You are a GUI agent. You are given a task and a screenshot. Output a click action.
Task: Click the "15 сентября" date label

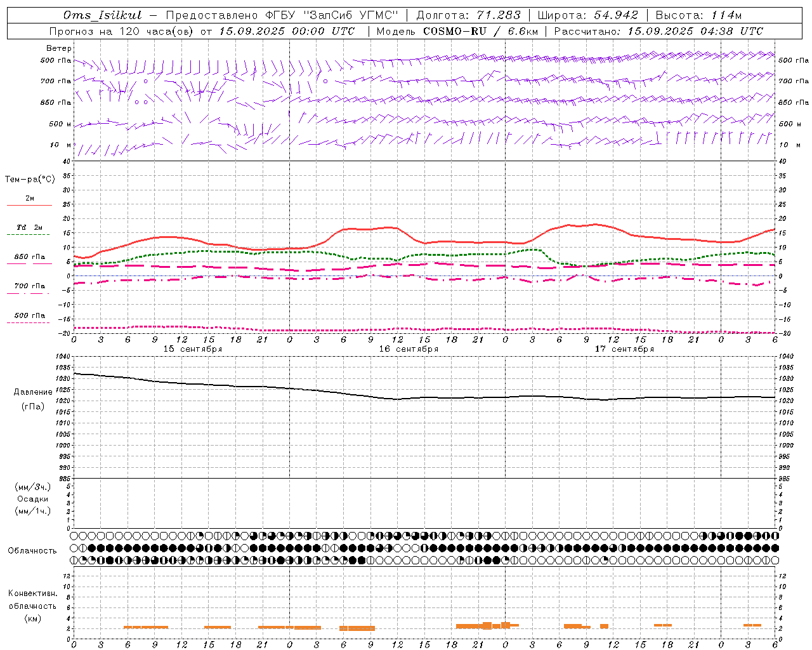[x=193, y=349]
